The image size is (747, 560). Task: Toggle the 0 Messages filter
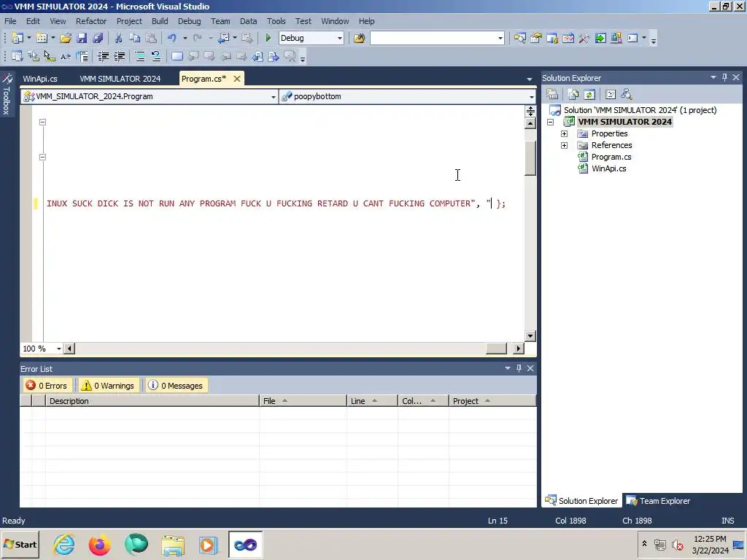pyautogui.click(x=175, y=385)
